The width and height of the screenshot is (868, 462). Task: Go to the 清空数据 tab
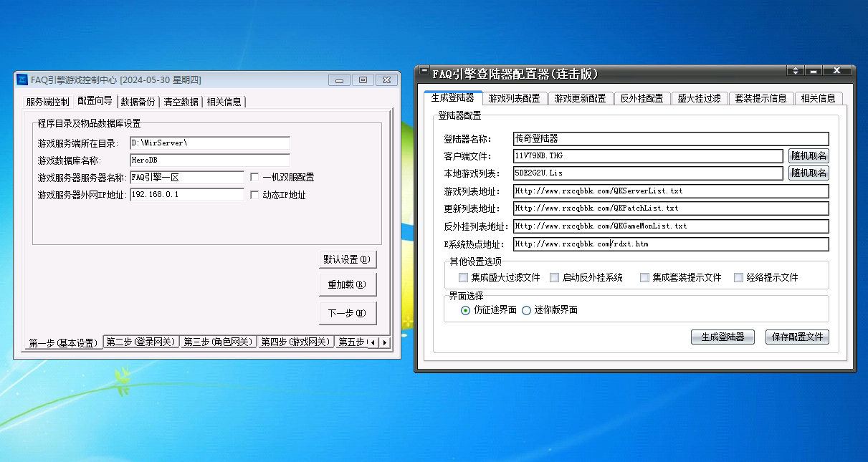click(x=181, y=102)
